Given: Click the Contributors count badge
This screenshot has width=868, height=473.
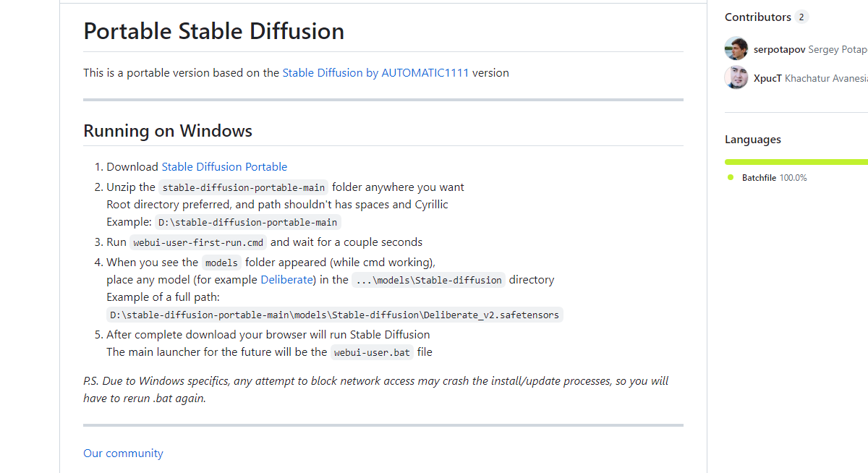Looking at the screenshot, I should pos(801,17).
